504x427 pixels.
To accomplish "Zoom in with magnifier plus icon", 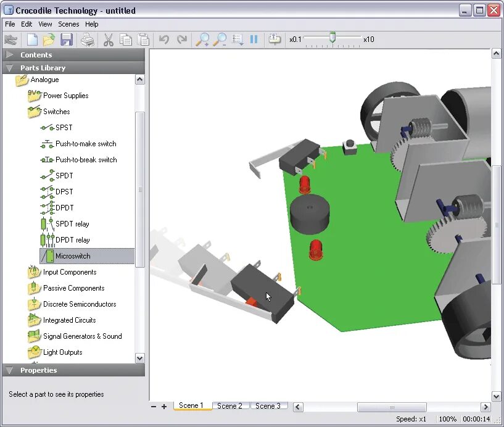I will [202, 39].
